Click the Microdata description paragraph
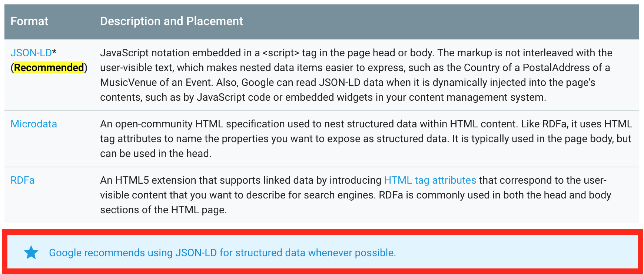The width and height of the screenshot is (644, 274). (x=366, y=138)
